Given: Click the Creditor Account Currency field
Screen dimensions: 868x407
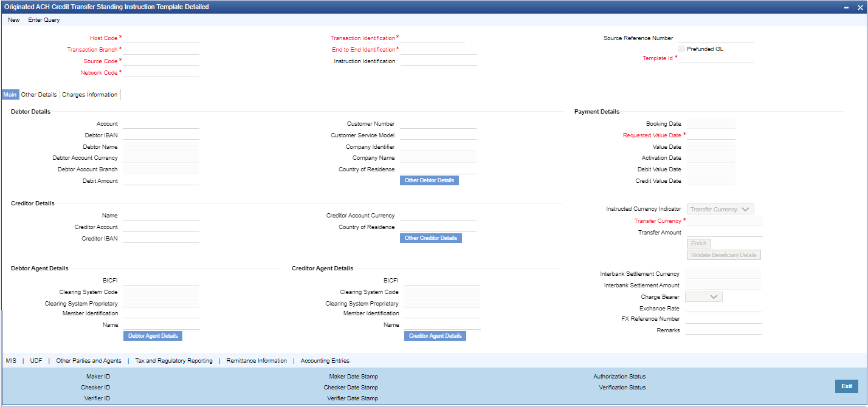Looking at the screenshot, I should (438, 216).
